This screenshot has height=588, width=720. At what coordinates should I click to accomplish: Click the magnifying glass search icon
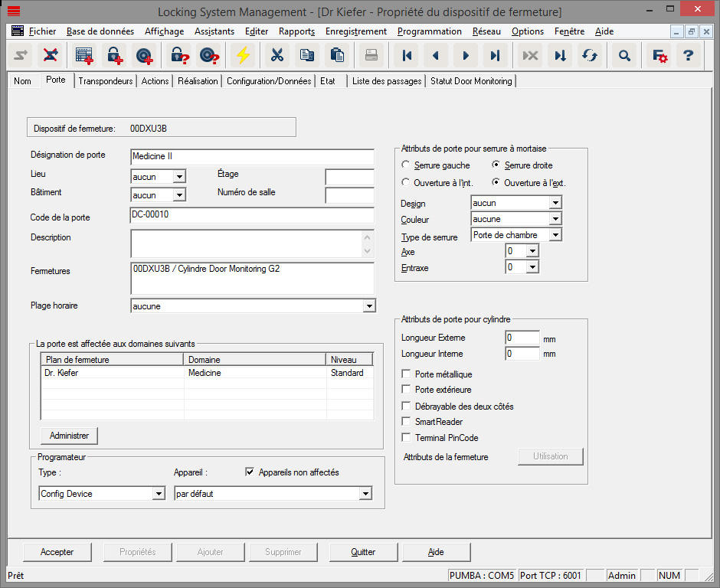click(624, 55)
